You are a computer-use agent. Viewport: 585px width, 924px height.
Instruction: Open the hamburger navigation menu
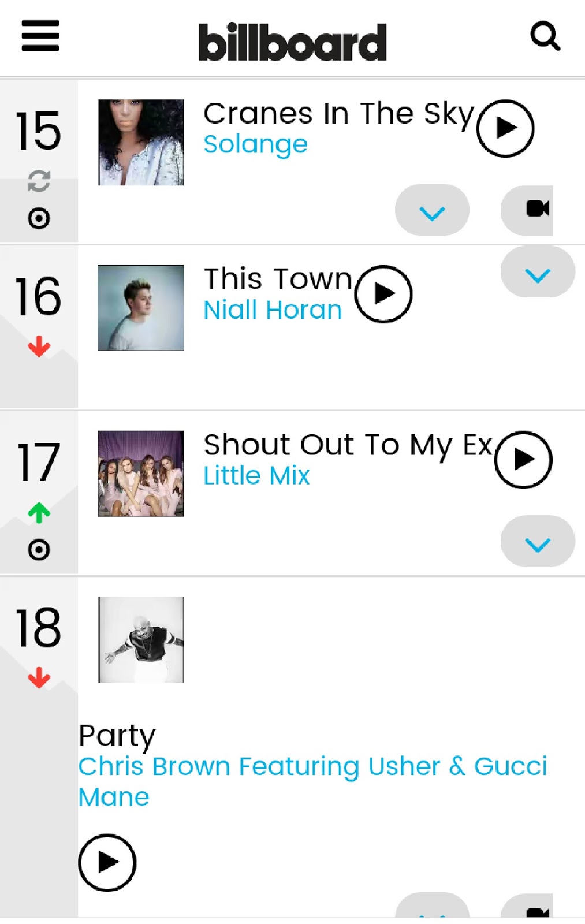coord(40,36)
